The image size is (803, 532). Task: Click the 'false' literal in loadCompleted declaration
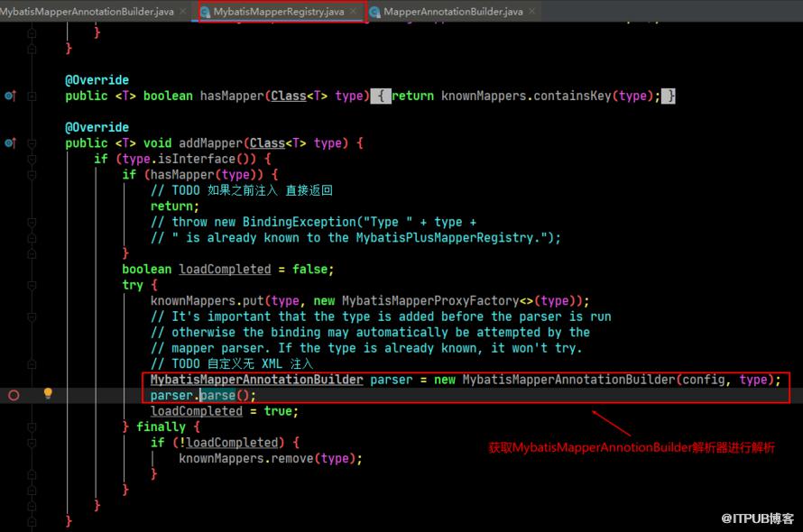click(x=309, y=270)
